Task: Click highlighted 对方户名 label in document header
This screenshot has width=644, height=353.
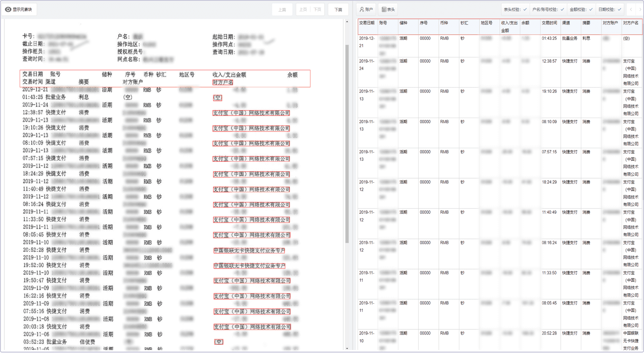Action: 223,82
